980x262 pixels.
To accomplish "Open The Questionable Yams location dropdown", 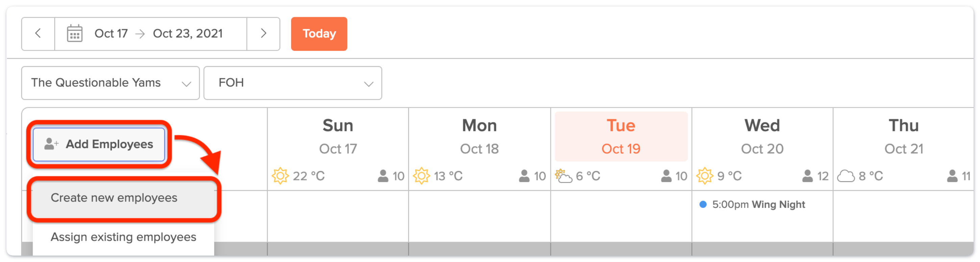I will point(110,83).
